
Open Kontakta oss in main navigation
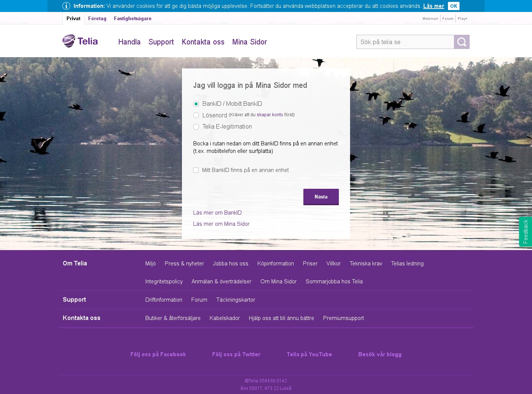pyautogui.click(x=203, y=42)
